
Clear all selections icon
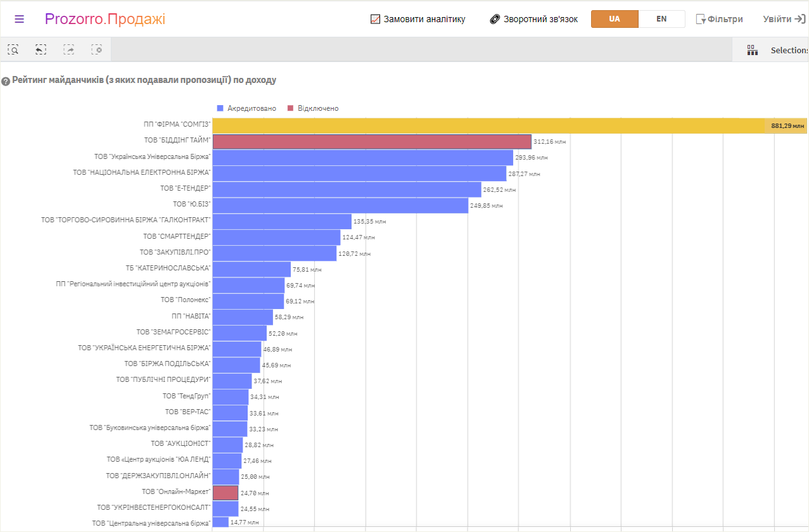(96, 49)
